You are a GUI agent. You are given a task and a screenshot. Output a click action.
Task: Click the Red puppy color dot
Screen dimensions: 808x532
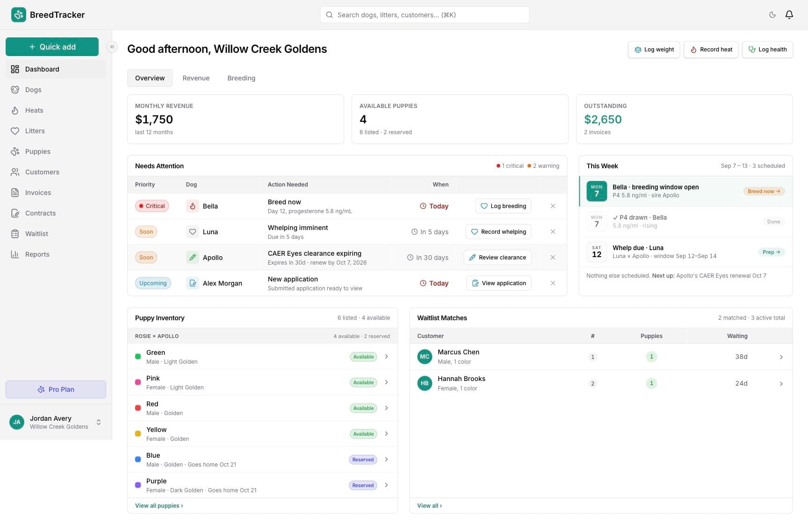click(138, 408)
